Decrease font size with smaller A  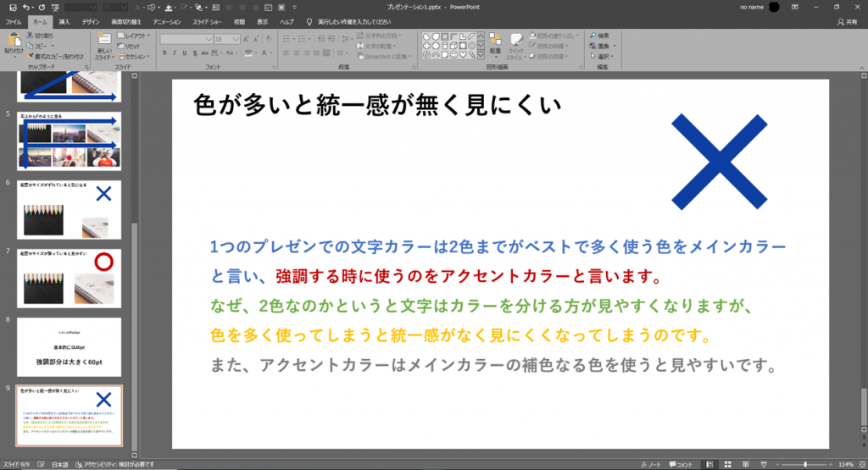(256, 39)
